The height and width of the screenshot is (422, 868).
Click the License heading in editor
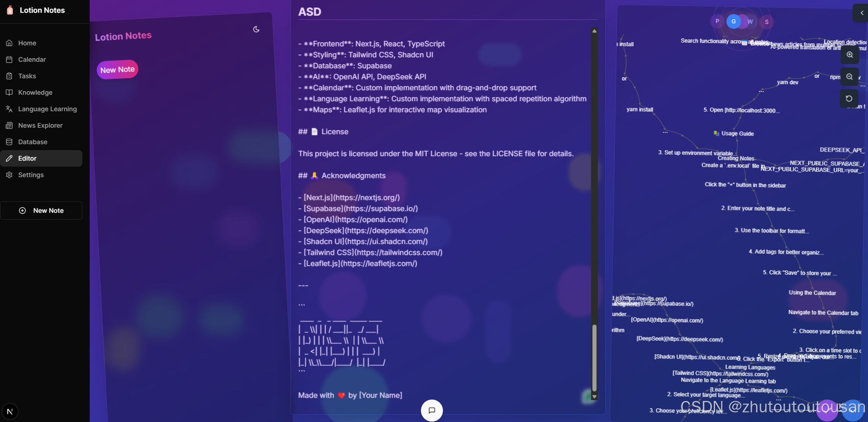(x=323, y=132)
